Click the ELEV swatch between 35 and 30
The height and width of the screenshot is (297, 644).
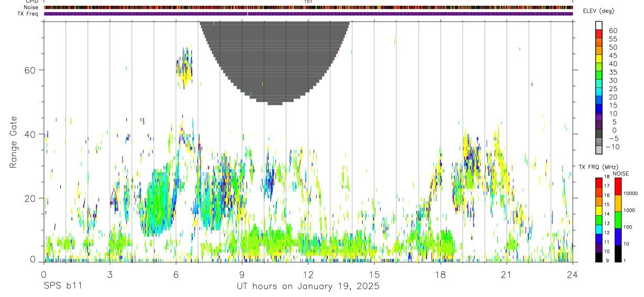point(599,75)
